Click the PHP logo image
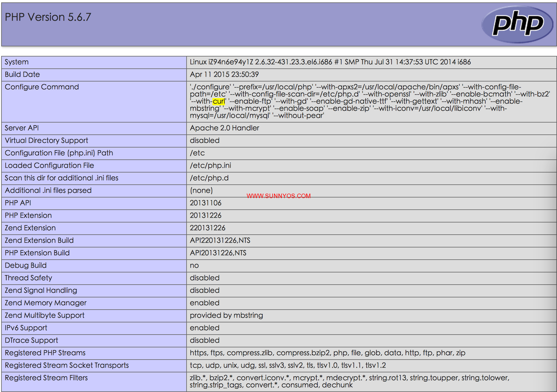The height and width of the screenshot is (392, 557). 518,24
